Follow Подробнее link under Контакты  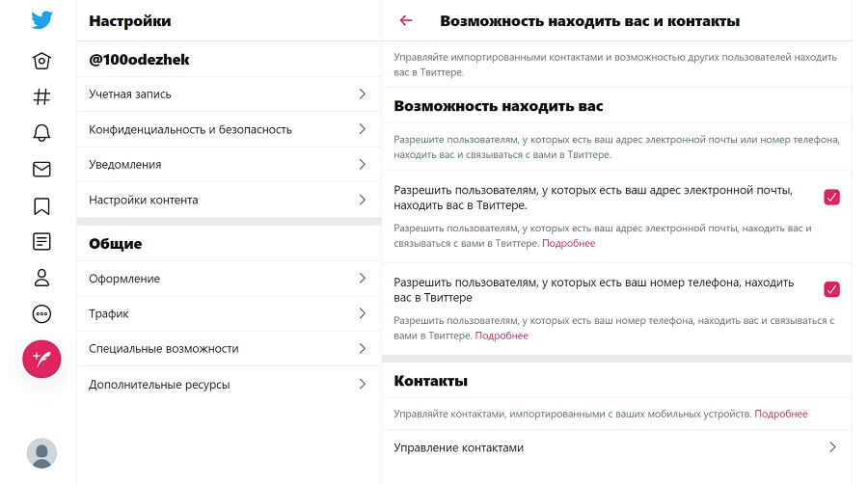780,414
